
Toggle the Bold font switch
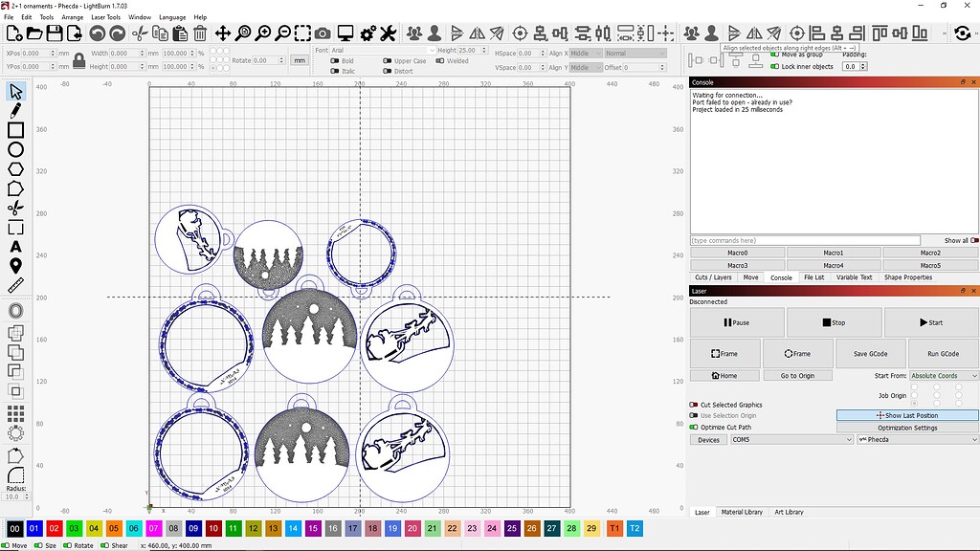pos(334,61)
